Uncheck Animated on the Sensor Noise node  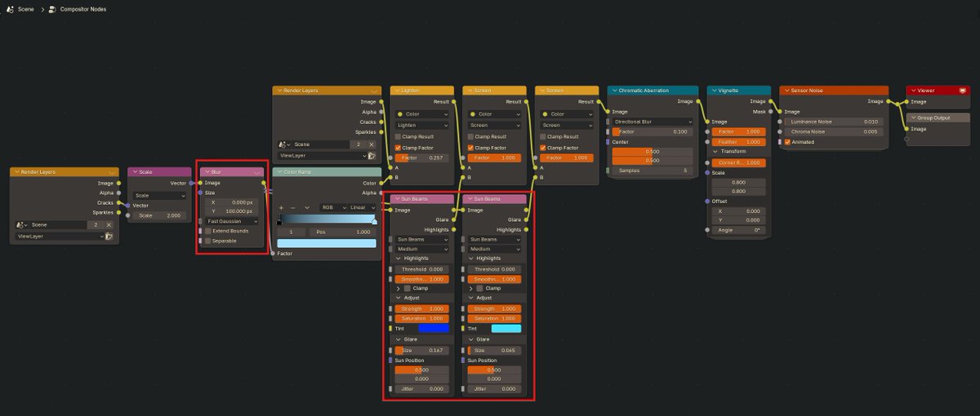(787, 142)
